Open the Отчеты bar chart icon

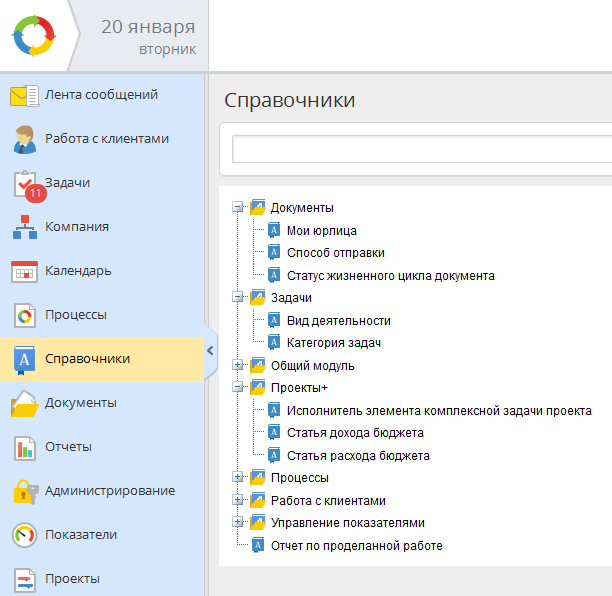click(x=25, y=448)
